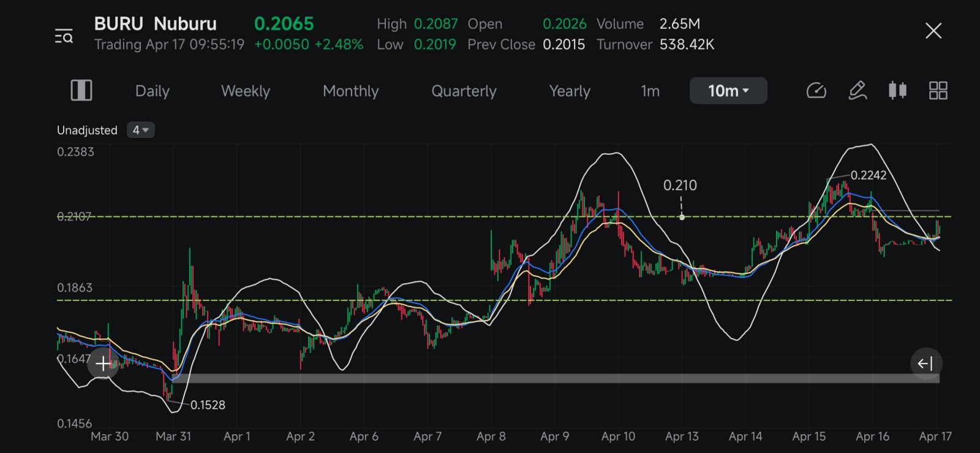Switch to Daily timeframe
The width and height of the screenshot is (980, 453).
[x=153, y=91]
